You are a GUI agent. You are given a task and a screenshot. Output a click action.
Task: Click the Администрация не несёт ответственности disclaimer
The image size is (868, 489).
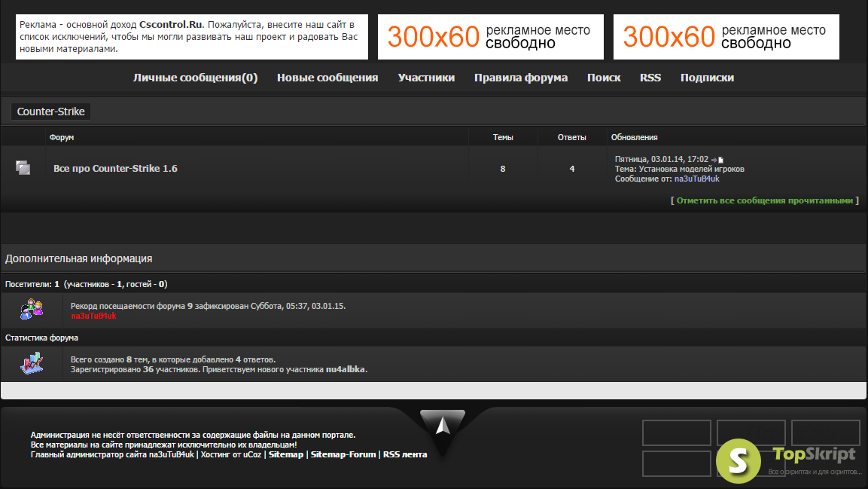pos(193,436)
